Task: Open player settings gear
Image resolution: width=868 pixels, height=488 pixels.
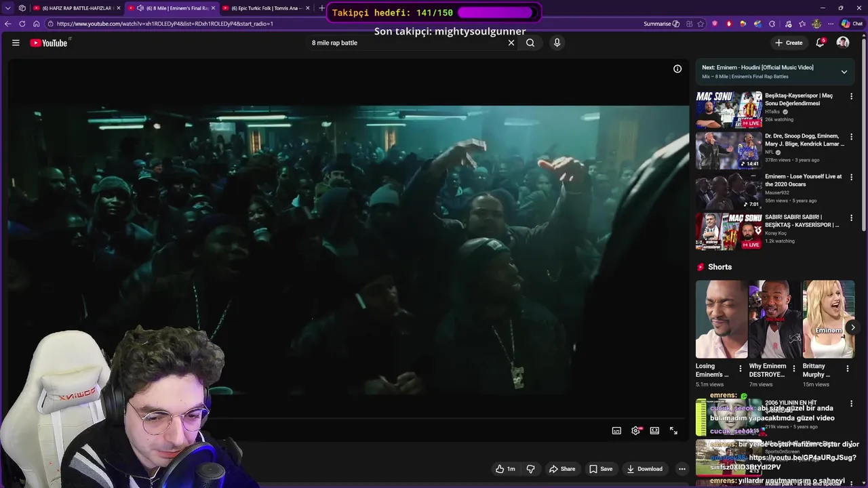Action: click(635, 430)
